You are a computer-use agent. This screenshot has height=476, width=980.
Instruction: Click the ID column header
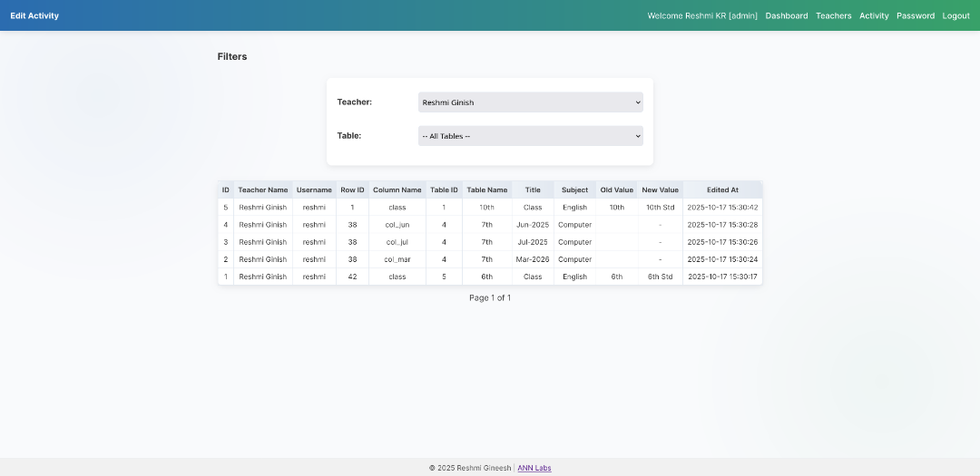coord(226,190)
